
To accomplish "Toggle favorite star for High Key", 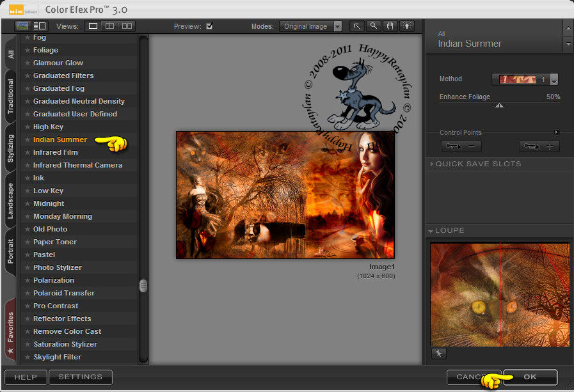I will pos(28,127).
